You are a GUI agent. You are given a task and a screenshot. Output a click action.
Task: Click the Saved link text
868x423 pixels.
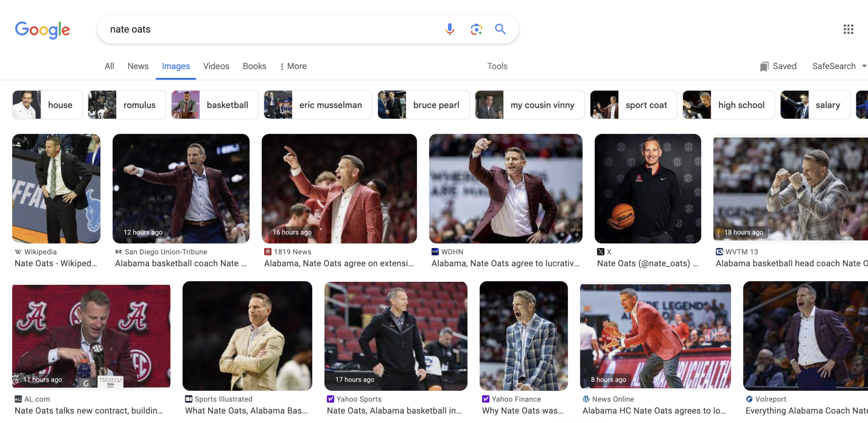click(x=784, y=66)
